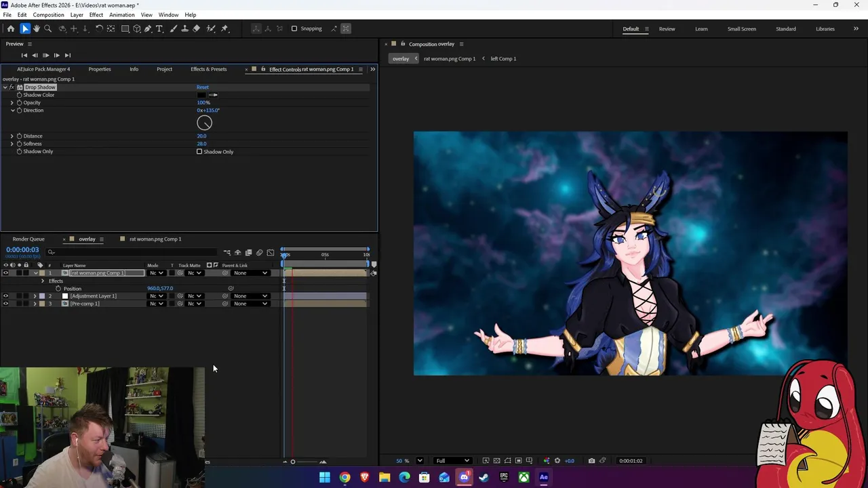This screenshot has width=868, height=488.
Task: Collapse the Drop Shadow effect properties
Action: click(x=5, y=87)
